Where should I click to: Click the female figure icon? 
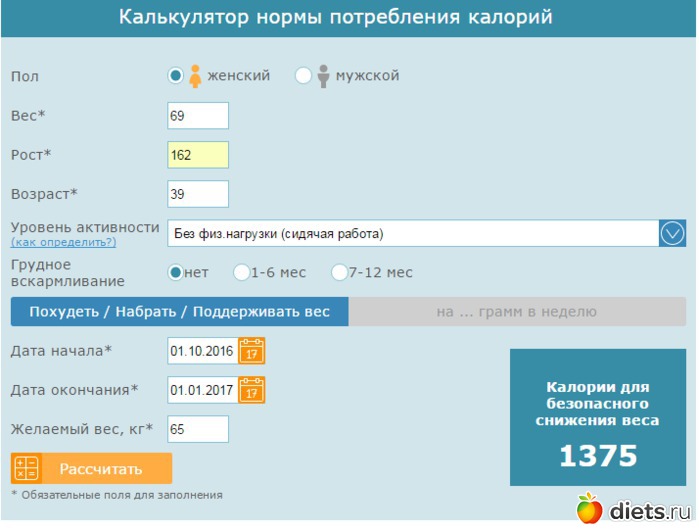click(195, 76)
